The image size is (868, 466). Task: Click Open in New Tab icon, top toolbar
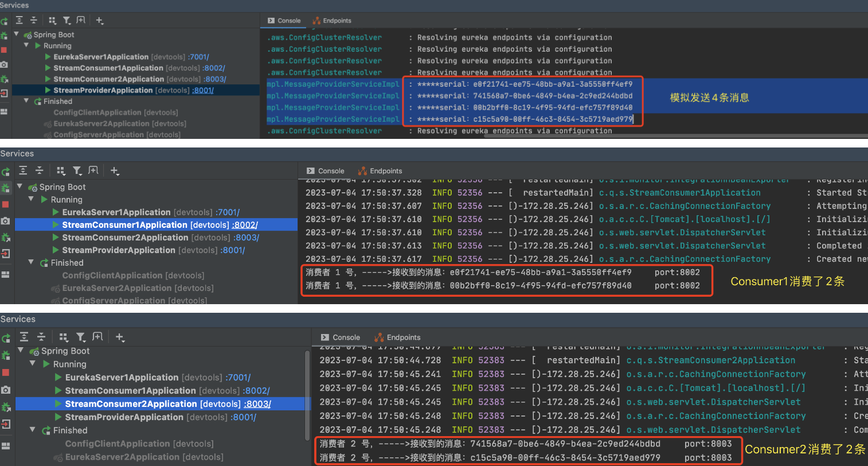81,20
